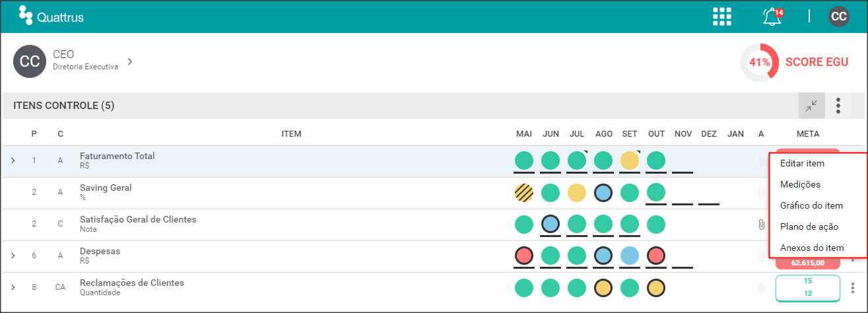
Task: Open the notifications bell with 14 alerts
Action: click(x=772, y=17)
